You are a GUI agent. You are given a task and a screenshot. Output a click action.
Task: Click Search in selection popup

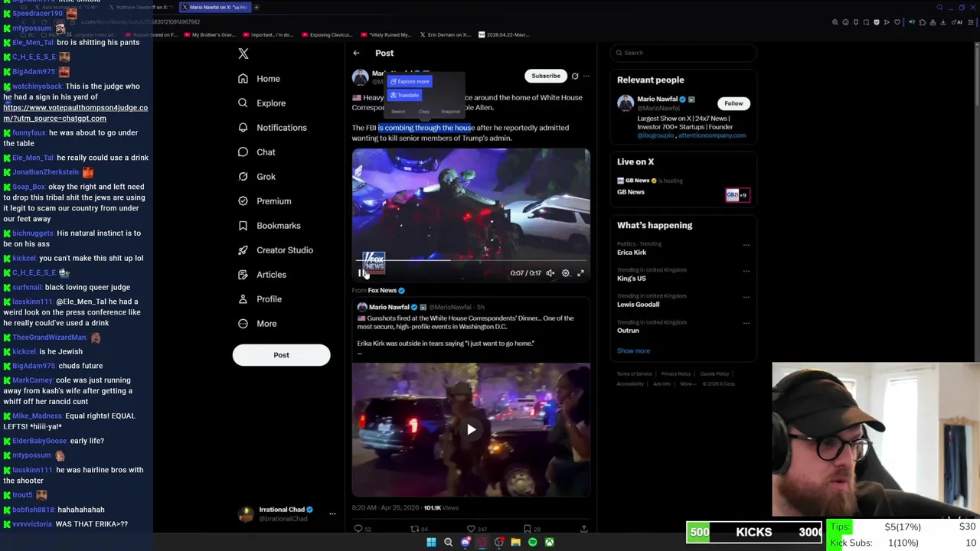click(398, 112)
